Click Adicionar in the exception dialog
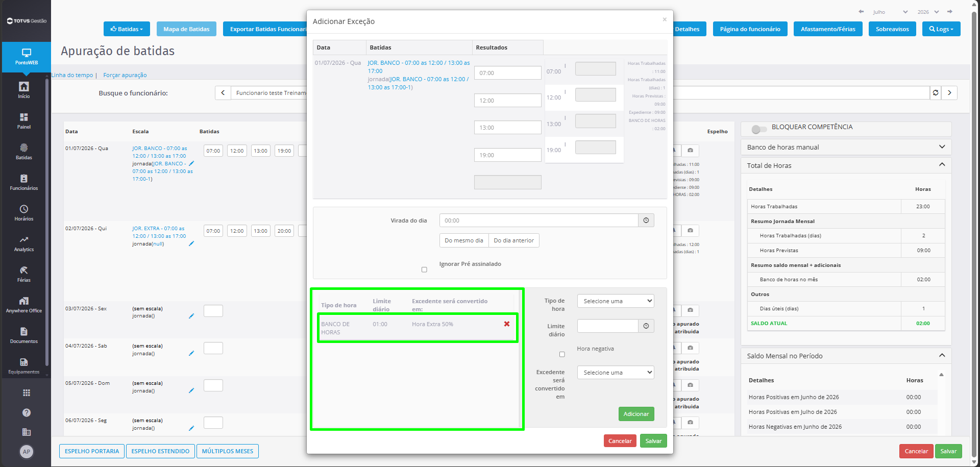 point(636,414)
